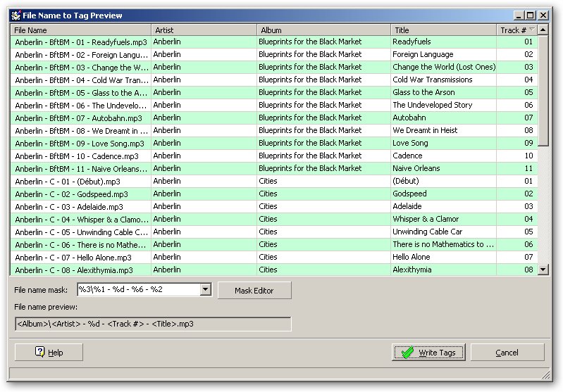The image size is (563, 392).
Task: Sort list by Artist column header
Action: click(204, 30)
